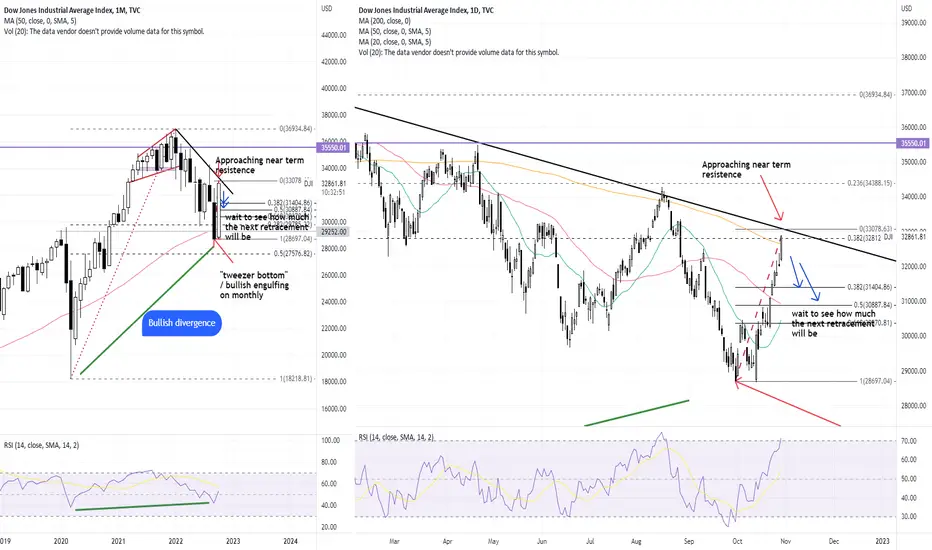Click purple 35550.01 price label on monthly axis
Image resolution: width=932 pixels, height=550 pixels.
pyautogui.click(x=333, y=147)
